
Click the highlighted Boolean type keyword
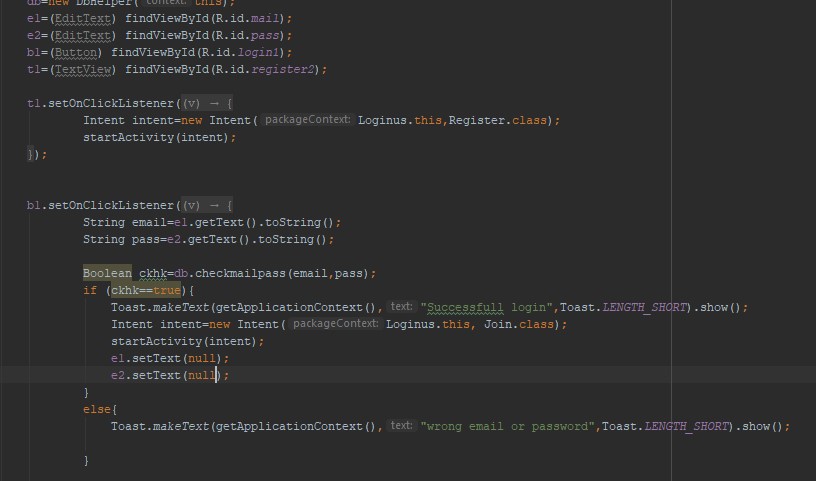tap(107, 273)
